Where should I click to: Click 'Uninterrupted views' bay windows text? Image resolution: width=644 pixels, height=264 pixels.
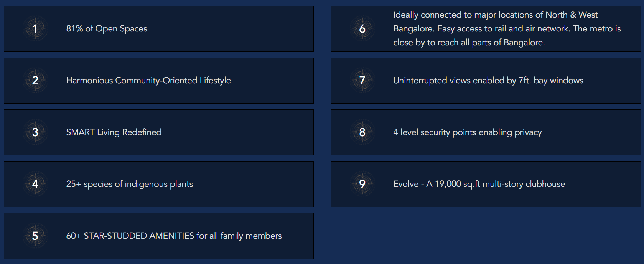[488, 81]
